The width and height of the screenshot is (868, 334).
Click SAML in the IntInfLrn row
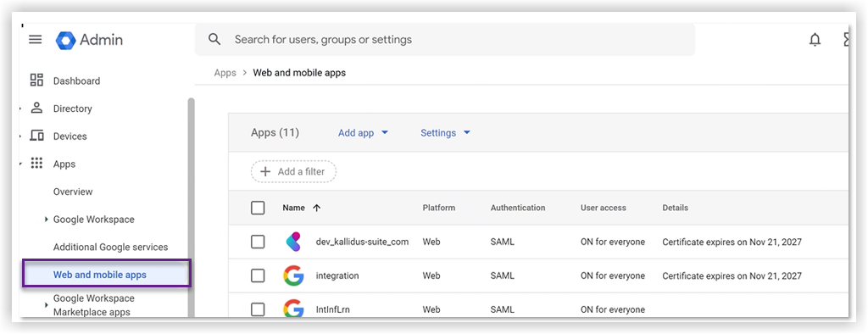pyautogui.click(x=502, y=309)
